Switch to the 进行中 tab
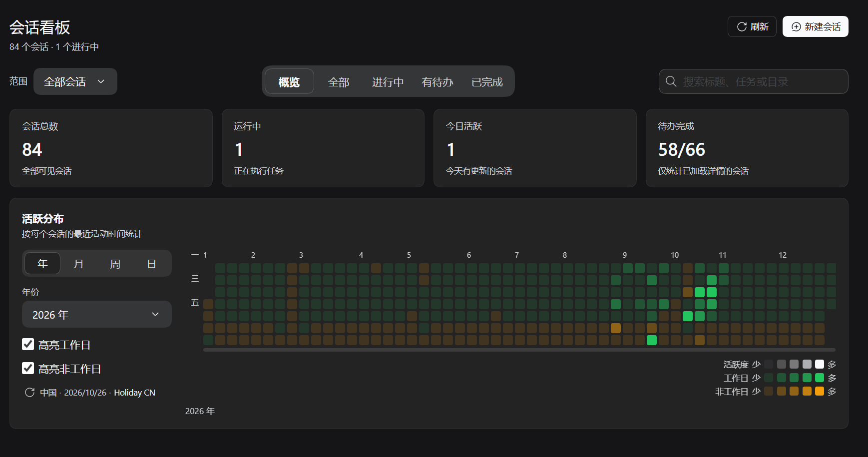Image resolution: width=868 pixels, height=457 pixels. (x=388, y=81)
